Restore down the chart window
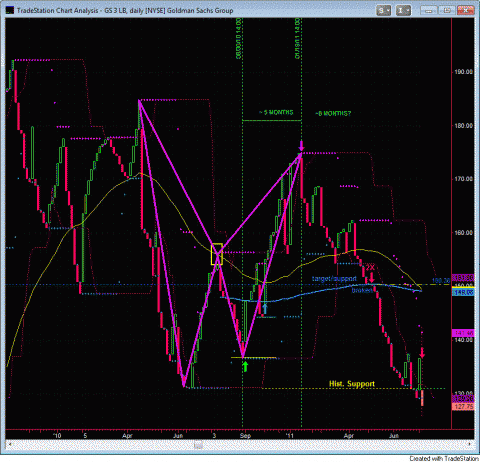Viewport: 480px width, 462px height. tap(447, 10)
